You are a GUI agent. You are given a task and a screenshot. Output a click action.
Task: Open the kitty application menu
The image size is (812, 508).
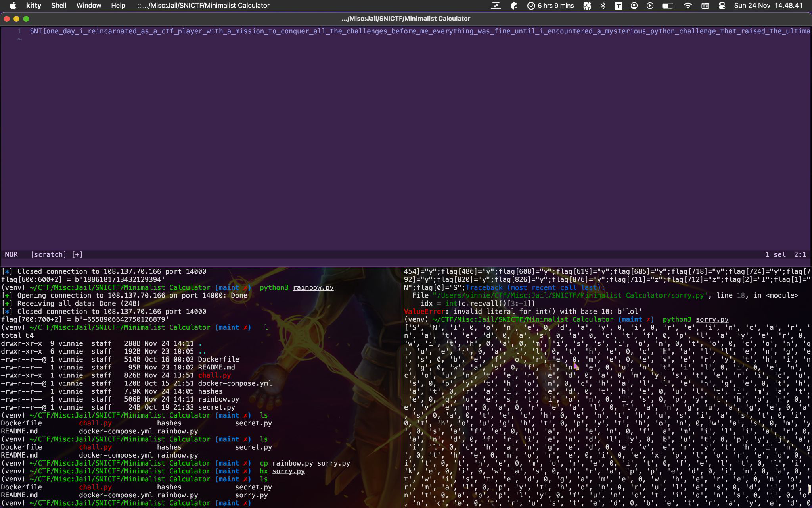pyautogui.click(x=34, y=6)
